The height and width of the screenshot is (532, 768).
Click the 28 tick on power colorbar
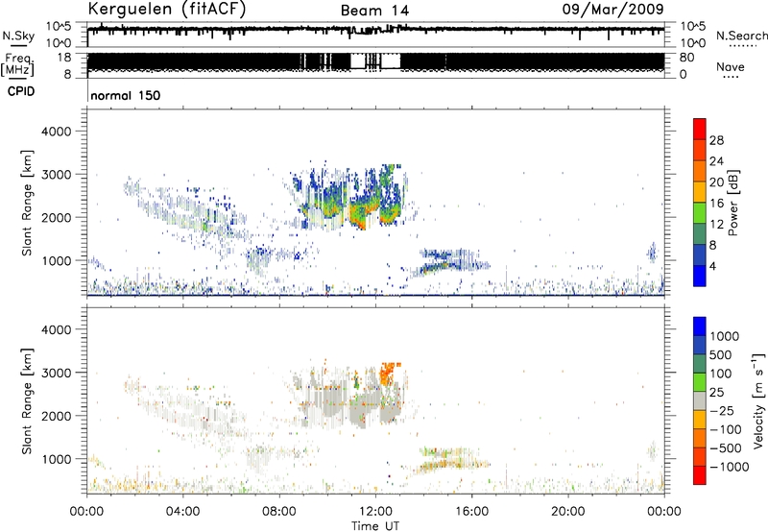click(716, 140)
